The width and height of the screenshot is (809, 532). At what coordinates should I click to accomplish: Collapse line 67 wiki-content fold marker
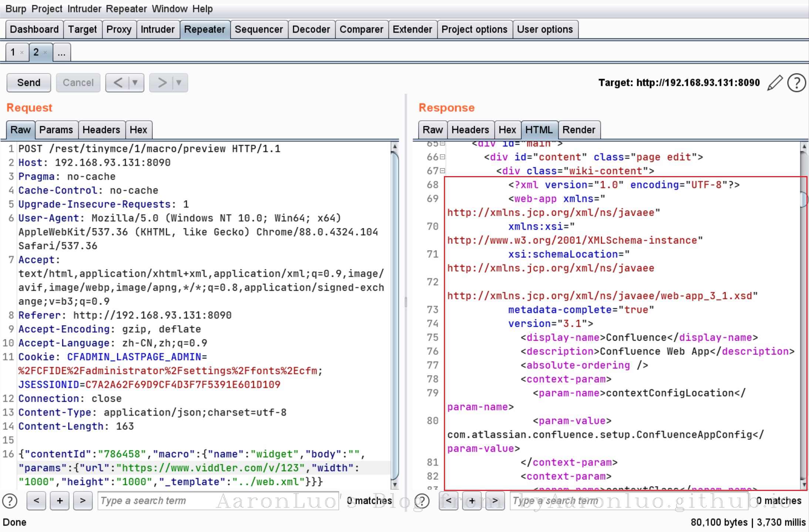(x=442, y=171)
